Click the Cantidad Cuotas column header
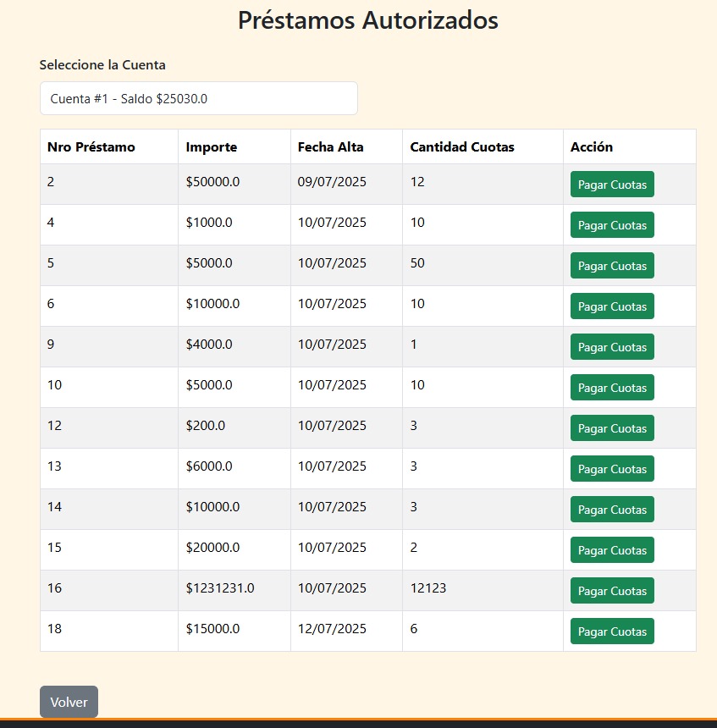717x728 pixels. pyautogui.click(x=462, y=147)
